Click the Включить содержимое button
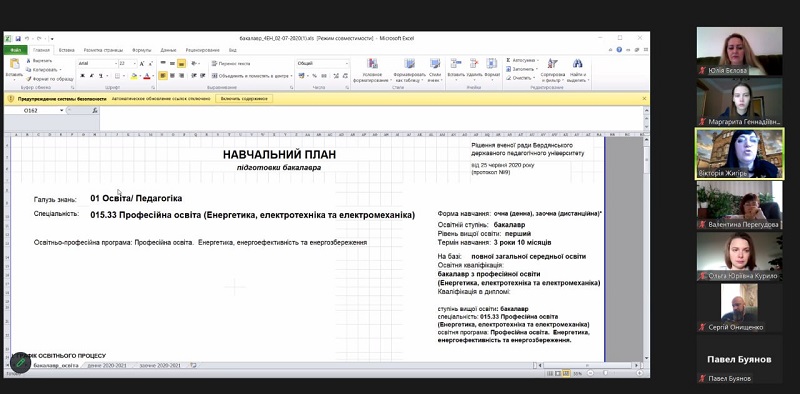The height and width of the screenshot is (394, 800). point(244,98)
